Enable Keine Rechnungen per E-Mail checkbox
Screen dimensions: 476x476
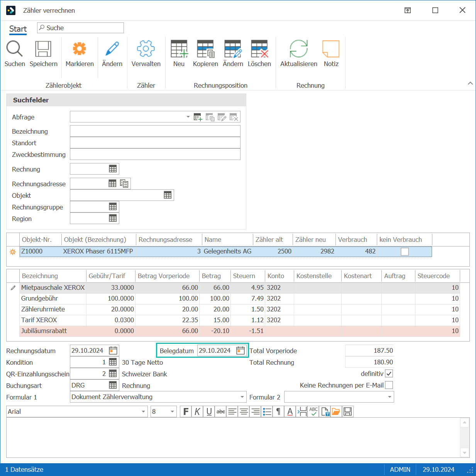(x=389, y=385)
